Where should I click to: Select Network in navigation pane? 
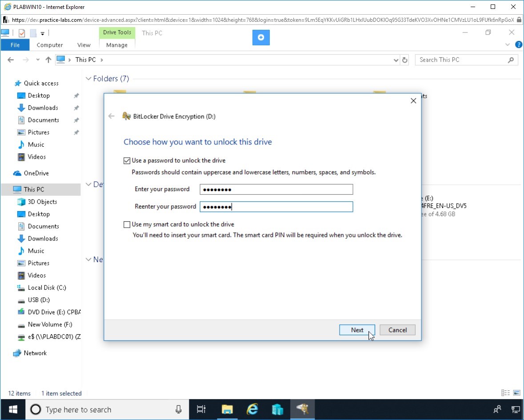click(35, 353)
